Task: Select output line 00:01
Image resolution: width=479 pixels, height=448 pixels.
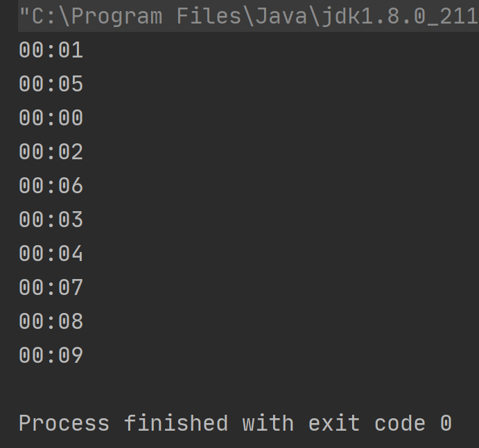Action: [x=51, y=50]
